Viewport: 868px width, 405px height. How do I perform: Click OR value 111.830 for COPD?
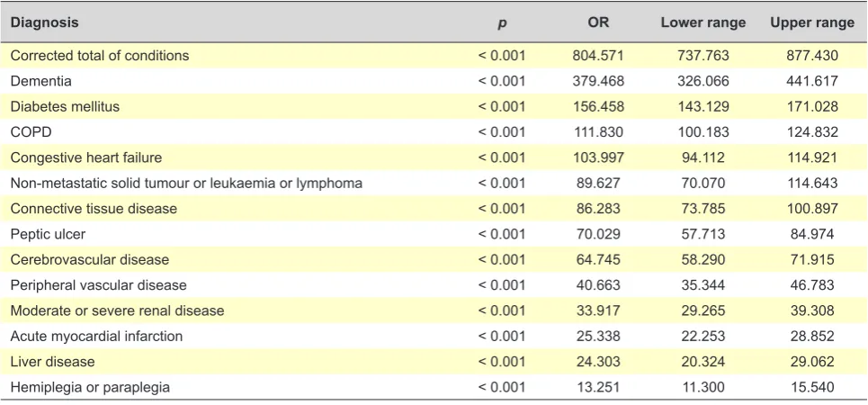click(598, 132)
